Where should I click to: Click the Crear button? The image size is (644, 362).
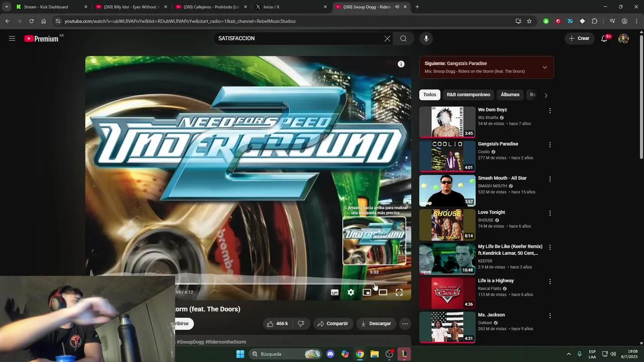pos(579,38)
